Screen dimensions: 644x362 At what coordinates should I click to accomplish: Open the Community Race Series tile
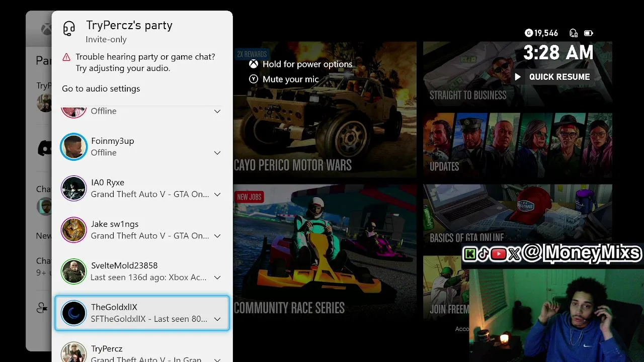pos(325,252)
